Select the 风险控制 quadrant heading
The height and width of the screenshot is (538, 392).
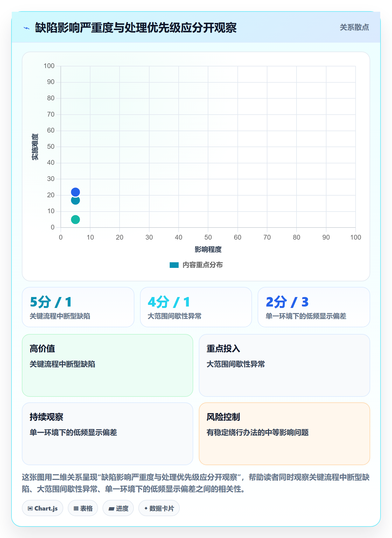click(223, 417)
